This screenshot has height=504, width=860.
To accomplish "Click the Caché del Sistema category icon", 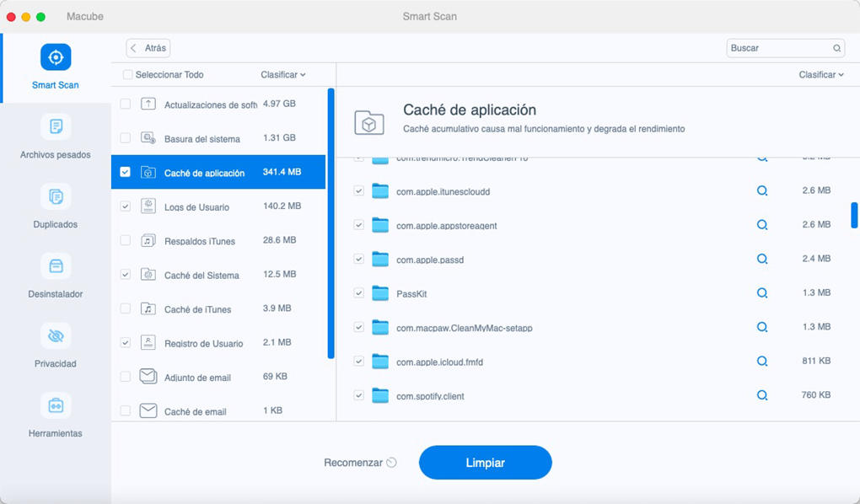I will 148,274.
